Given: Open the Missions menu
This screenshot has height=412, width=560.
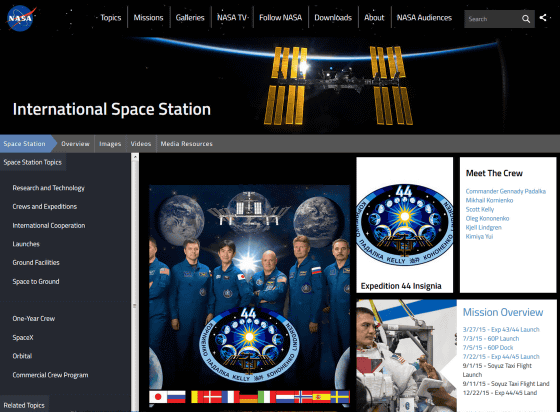Looking at the screenshot, I should 148,17.
